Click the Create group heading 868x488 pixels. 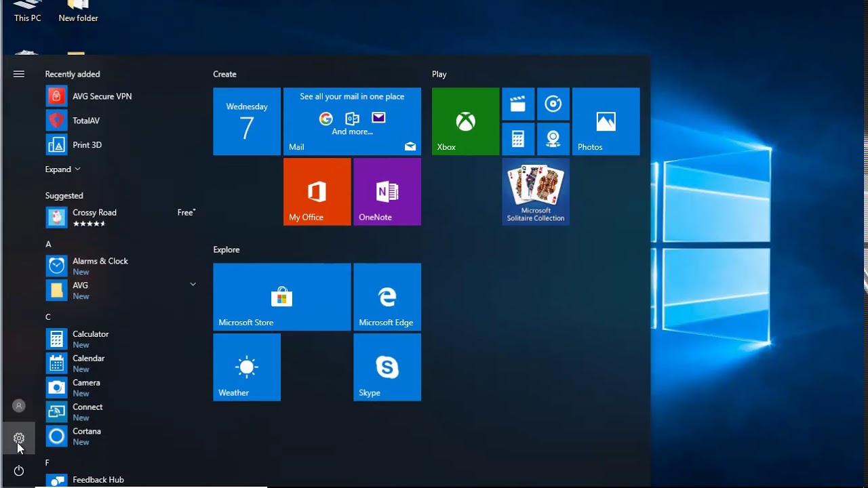click(224, 74)
